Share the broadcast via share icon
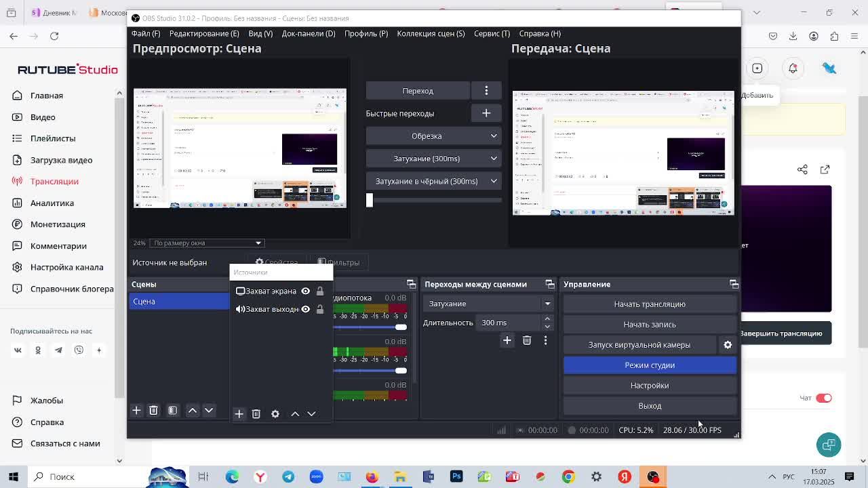This screenshot has width=868, height=488. (802, 169)
